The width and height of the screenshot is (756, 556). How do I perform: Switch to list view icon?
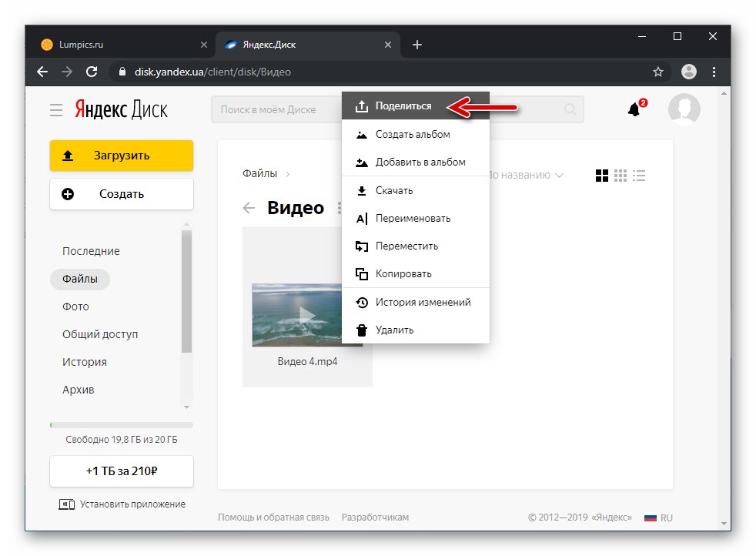tap(639, 176)
